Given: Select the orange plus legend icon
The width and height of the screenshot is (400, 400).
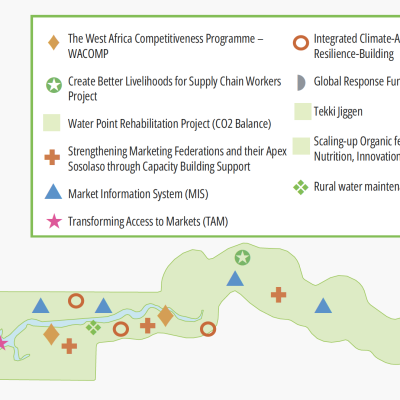Looking at the screenshot, I should [52, 157].
